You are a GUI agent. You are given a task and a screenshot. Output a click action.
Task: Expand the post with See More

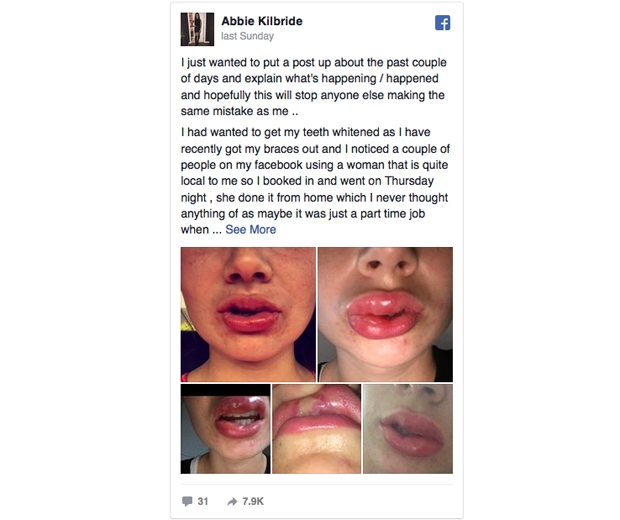(251, 229)
